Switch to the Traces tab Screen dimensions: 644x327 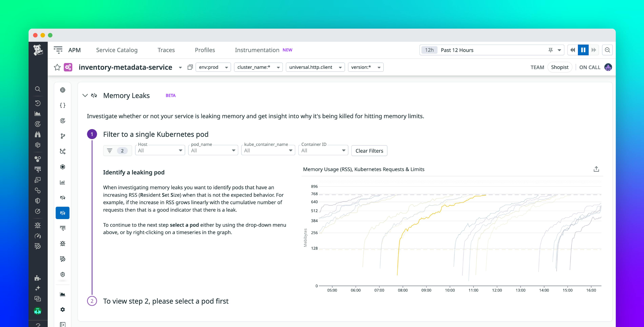coord(166,50)
